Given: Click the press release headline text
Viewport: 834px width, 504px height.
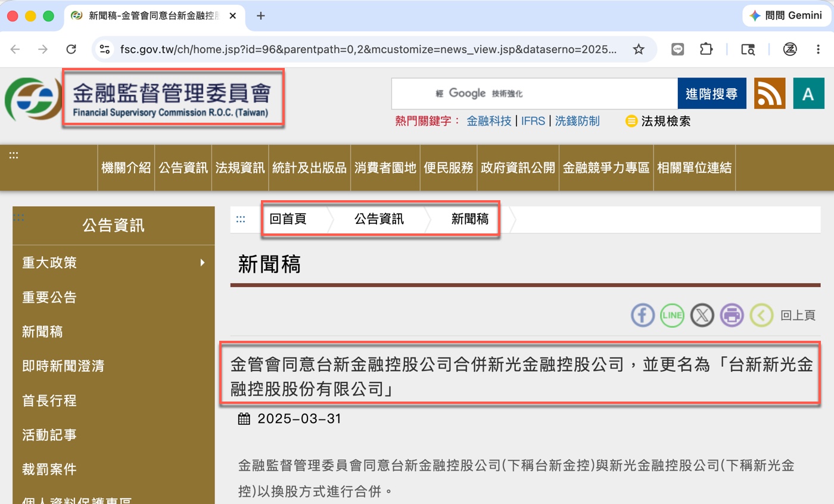Looking at the screenshot, I should [521, 377].
